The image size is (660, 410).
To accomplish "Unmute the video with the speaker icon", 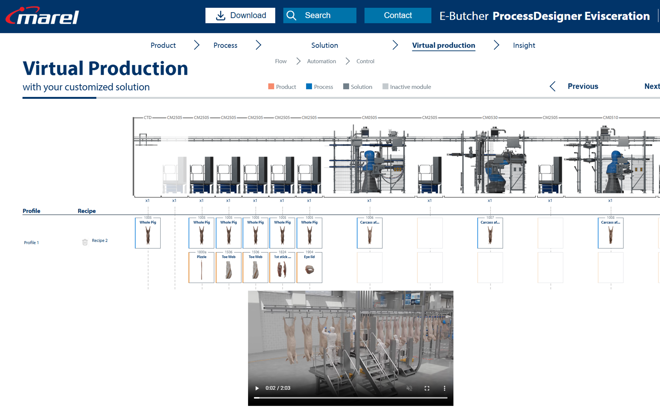I will (409, 388).
